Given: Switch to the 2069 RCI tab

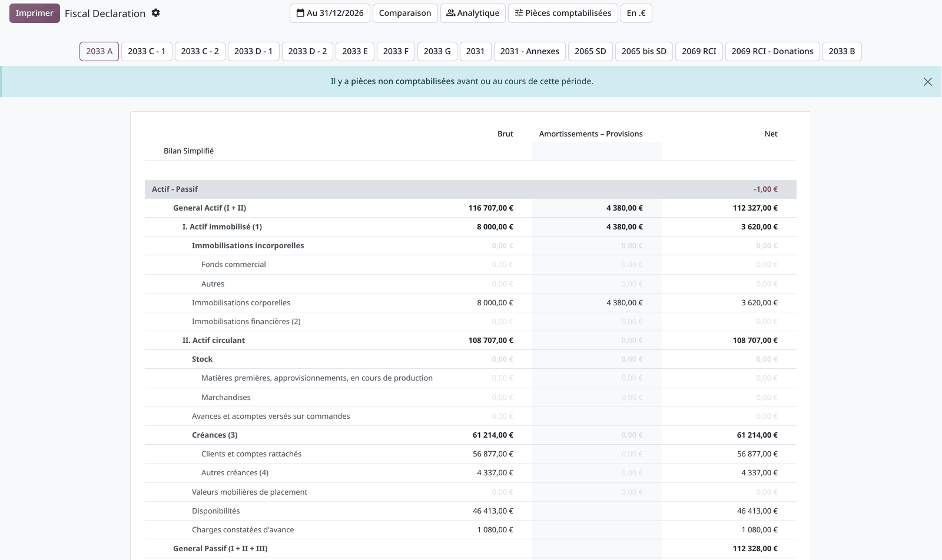Looking at the screenshot, I should [699, 51].
